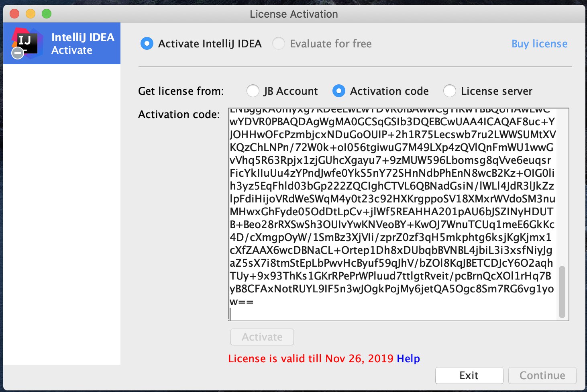This screenshot has width=587, height=392.
Task: Click inside the Activation code text area
Action: point(398,214)
